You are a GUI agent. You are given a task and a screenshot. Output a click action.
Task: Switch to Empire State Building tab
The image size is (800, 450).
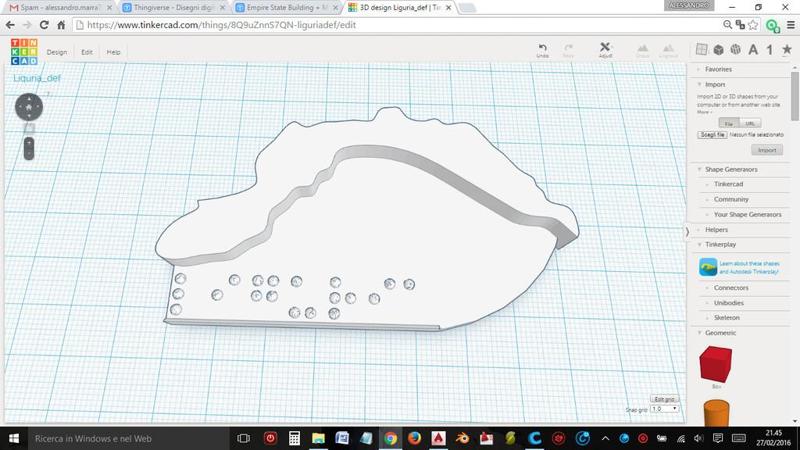click(287, 8)
